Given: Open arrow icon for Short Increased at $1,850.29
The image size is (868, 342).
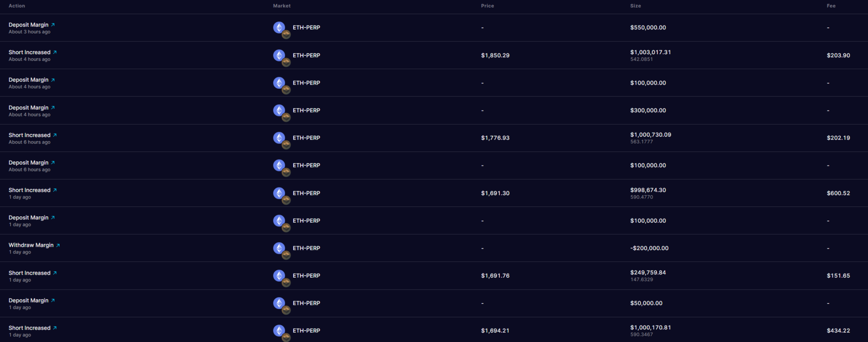Looking at the screenshot, I should click(55, 52).
